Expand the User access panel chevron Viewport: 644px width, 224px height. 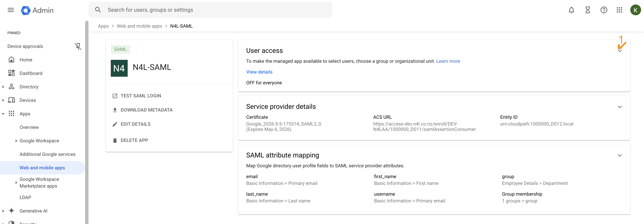click(x=620, y=51)
